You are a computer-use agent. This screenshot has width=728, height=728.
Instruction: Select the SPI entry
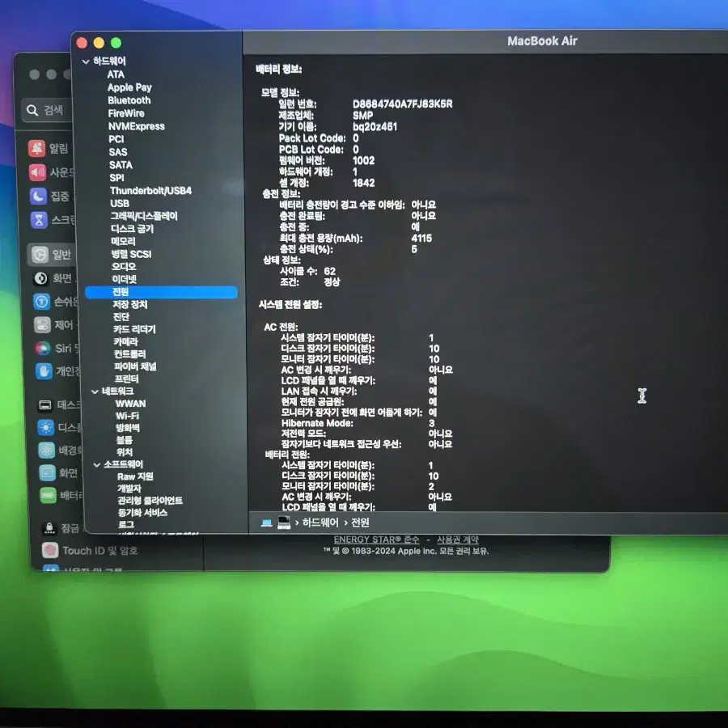(x=117, y=177)
